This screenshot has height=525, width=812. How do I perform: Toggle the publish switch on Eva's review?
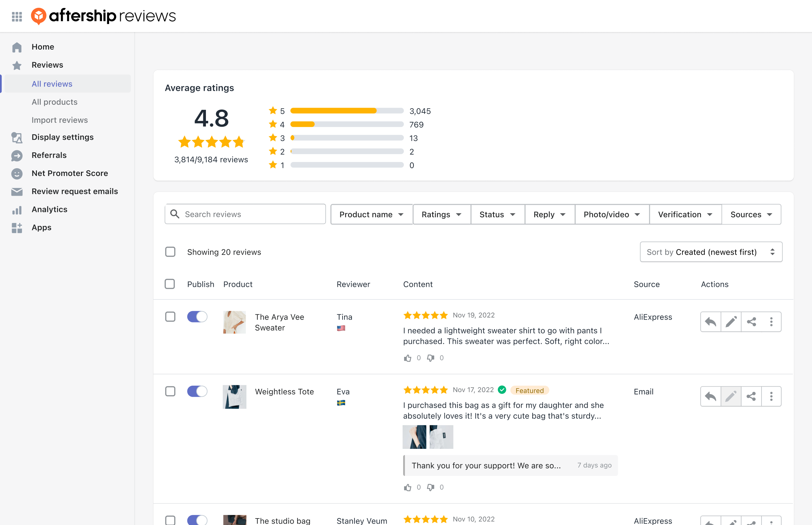click(x=197, y=392)
